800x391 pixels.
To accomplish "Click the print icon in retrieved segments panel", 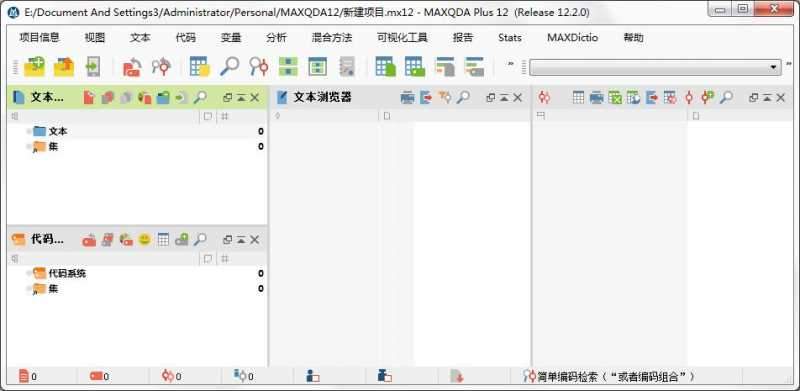I will (x=596, y=97).
